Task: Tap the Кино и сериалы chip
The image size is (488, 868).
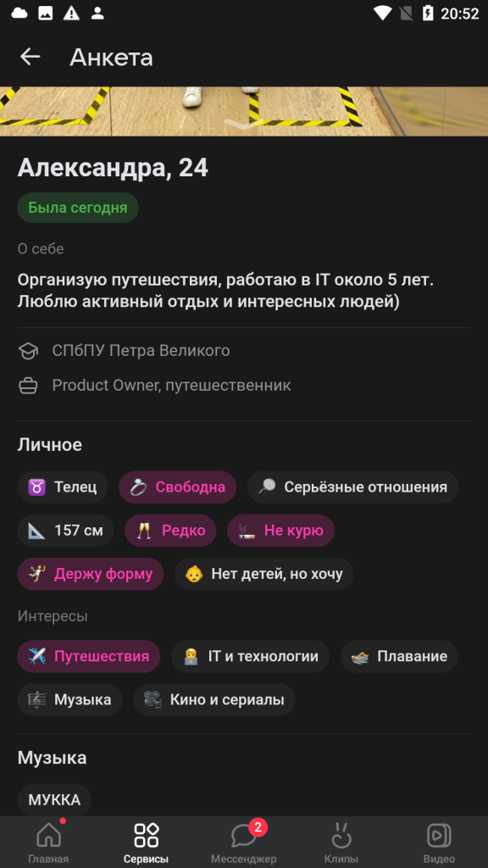Action: pyautogui.click(x=214, y=699)
